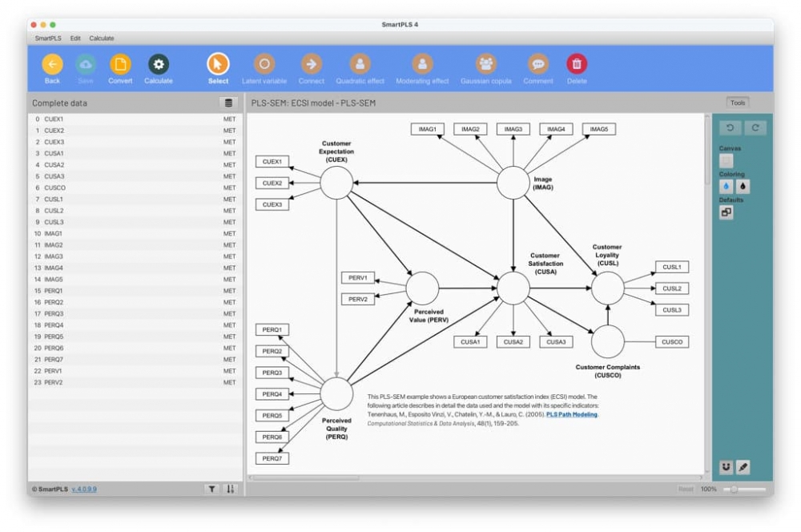801x532 pixels.
Task: Choose the Latent variable tool
Action: (264, 64)
